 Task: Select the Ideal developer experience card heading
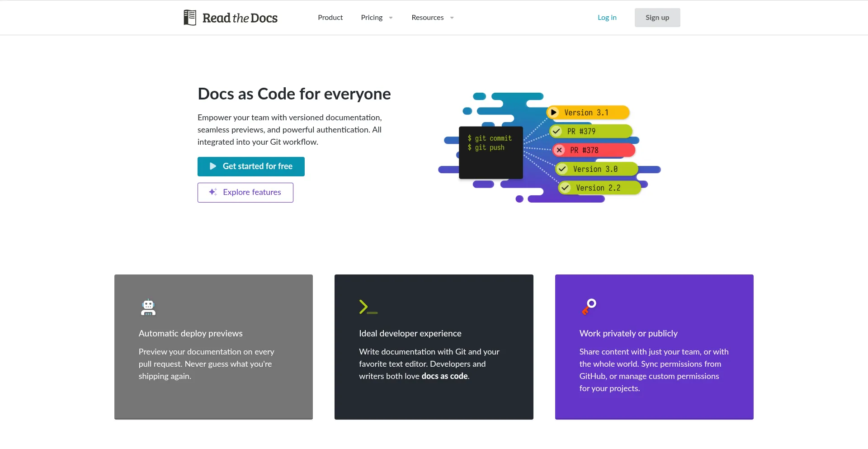pos(410,333)
